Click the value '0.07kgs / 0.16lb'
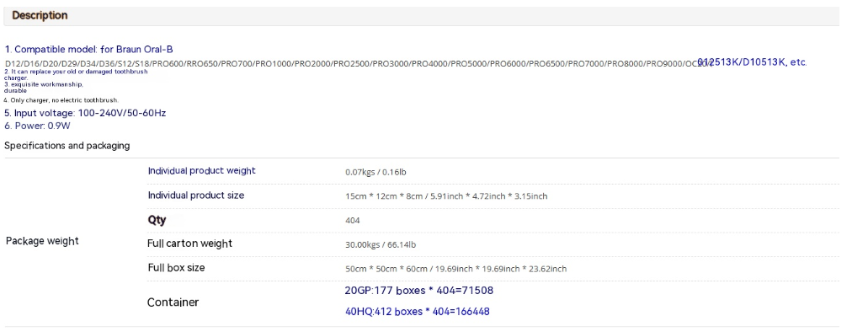 (375, 173)
